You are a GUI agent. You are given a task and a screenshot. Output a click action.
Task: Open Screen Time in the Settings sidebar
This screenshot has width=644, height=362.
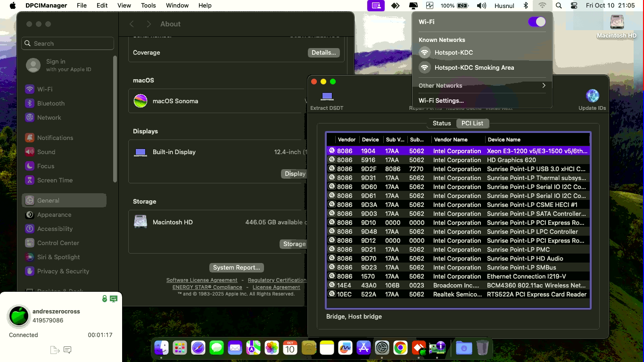(x=64, y=180)
